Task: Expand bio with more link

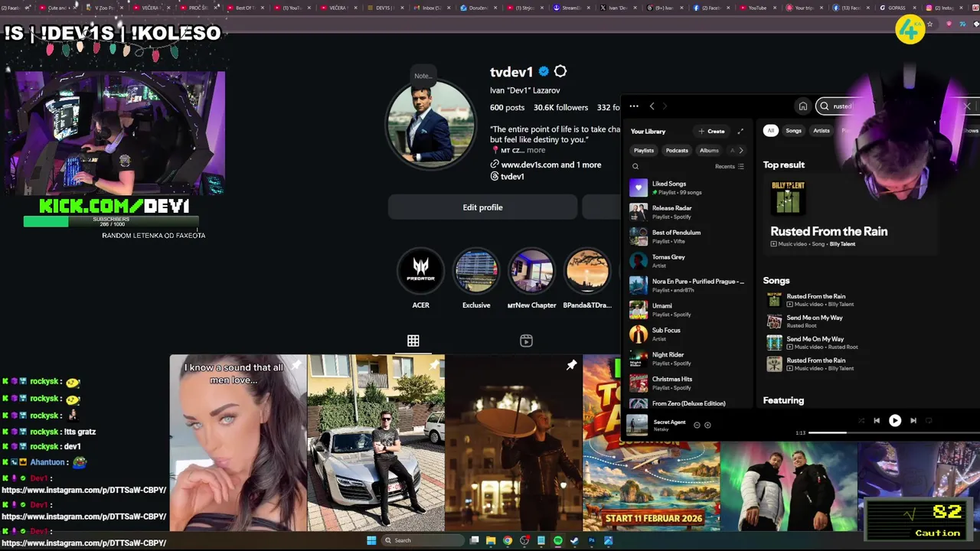Action: [x=536, y=150]
